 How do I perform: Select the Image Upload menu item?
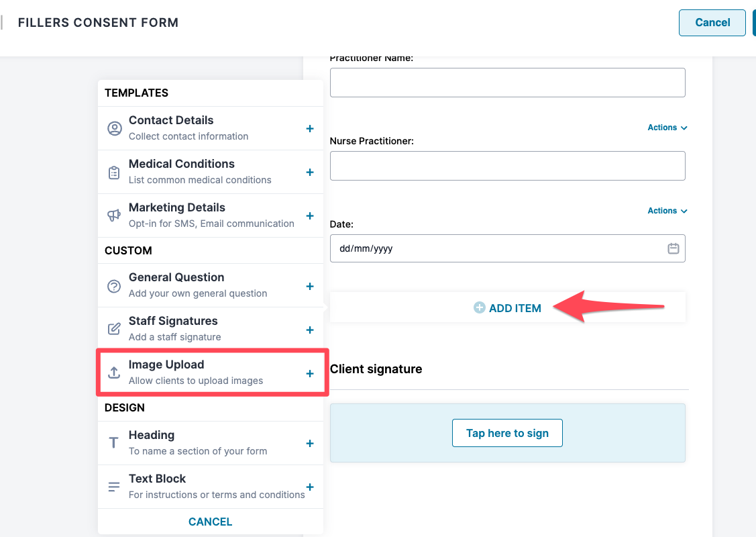pyautogui.click(x=201, y=373)
